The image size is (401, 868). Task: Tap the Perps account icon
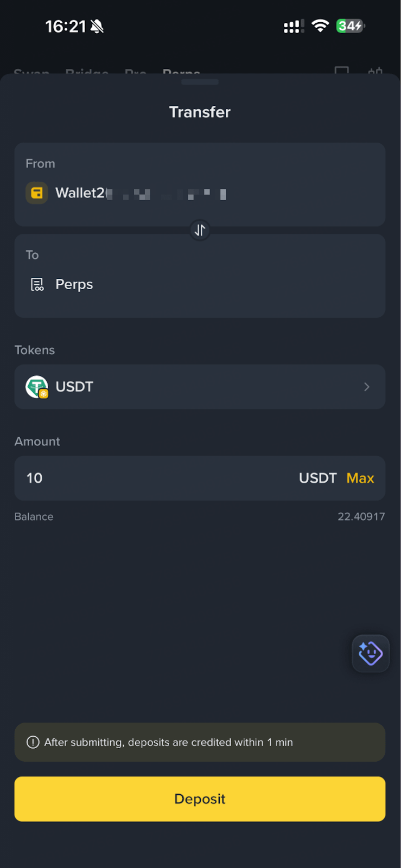(37, 284)
